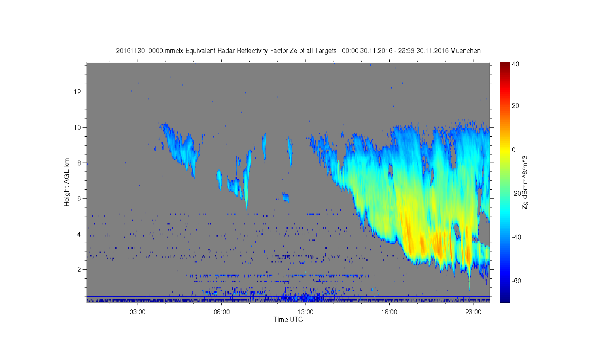607x364 pixels.
Task: Click the 'Time UTC' x-axis label
Action: click(x=288, y=320)
